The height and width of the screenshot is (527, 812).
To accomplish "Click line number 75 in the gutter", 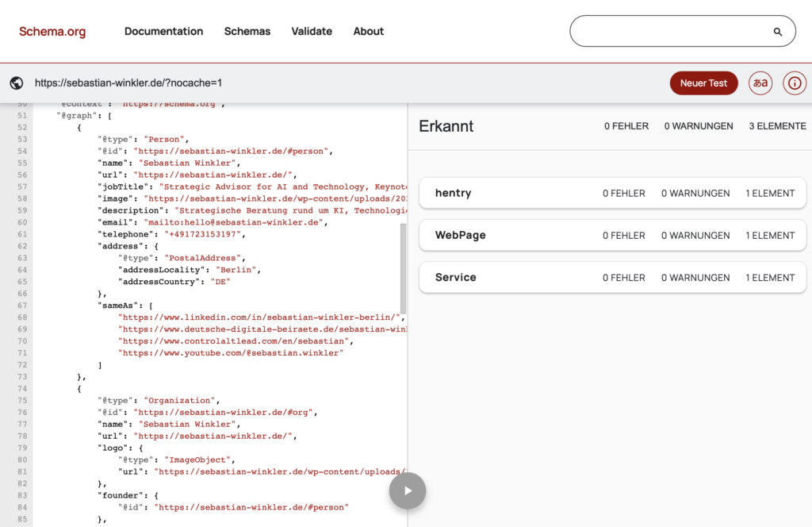I will point(22,401).
